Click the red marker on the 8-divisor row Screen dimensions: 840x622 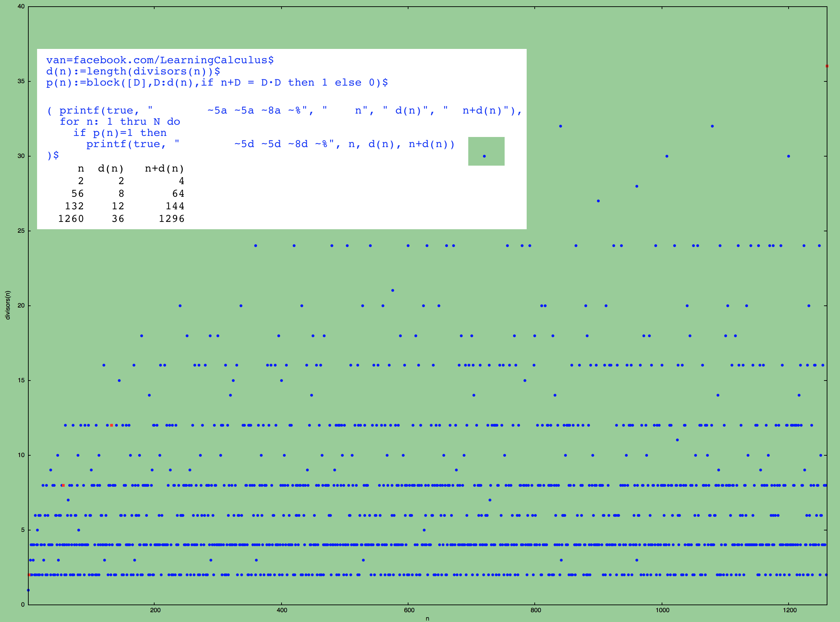tap(63, 485)
